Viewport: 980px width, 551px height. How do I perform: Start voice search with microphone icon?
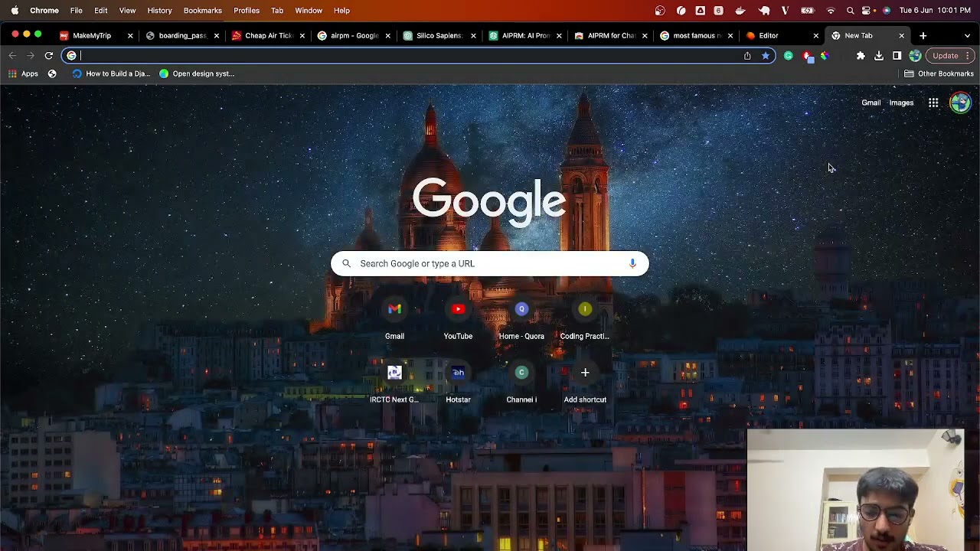pos(632,263)
